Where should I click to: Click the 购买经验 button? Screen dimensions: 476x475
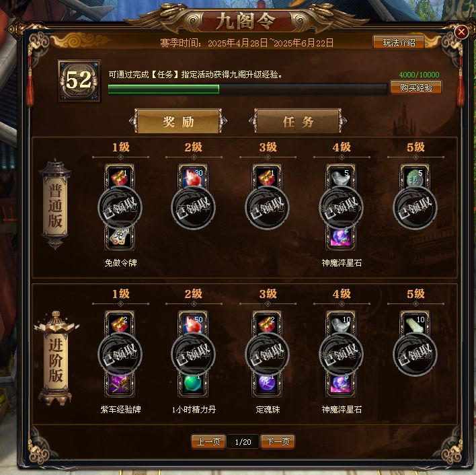pyautogui.click(x=416, y=87)
